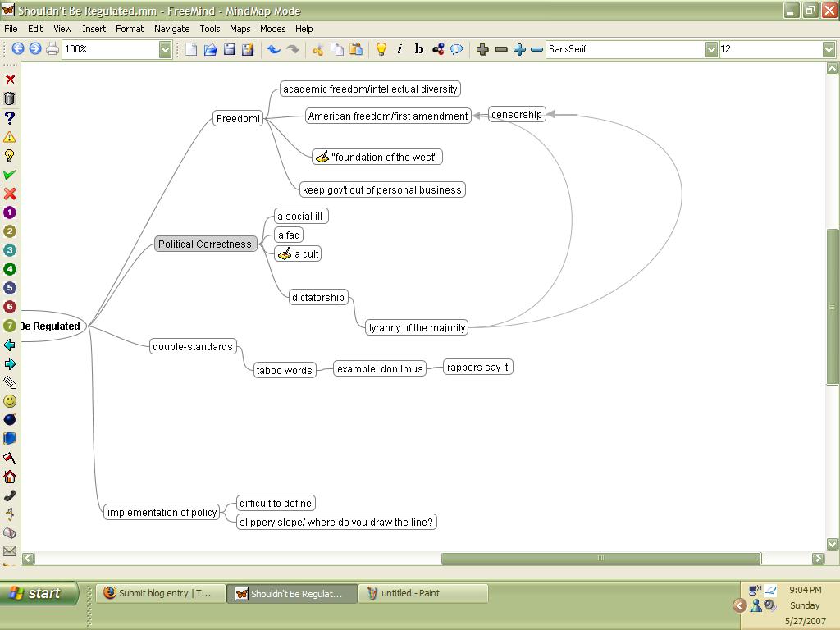840x630 pixels.
Task: Click the blue minus icon in the toolbar
Action: pyautogui.click(x=536, y=50)
